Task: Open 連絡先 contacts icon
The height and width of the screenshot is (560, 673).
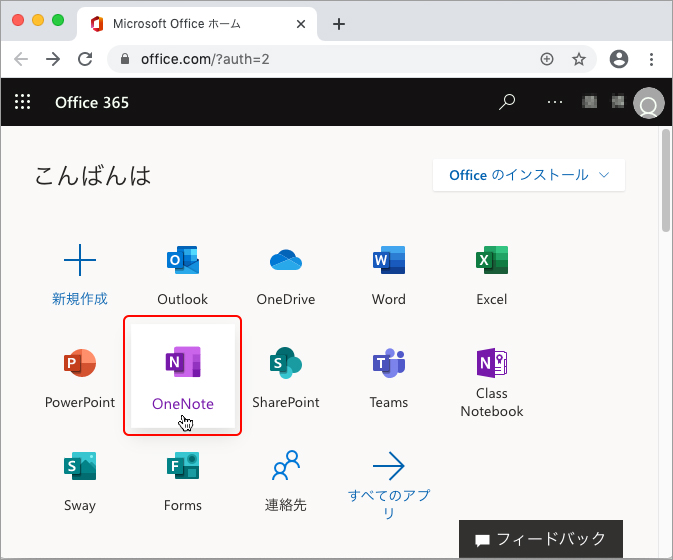Action: point(286,467)
